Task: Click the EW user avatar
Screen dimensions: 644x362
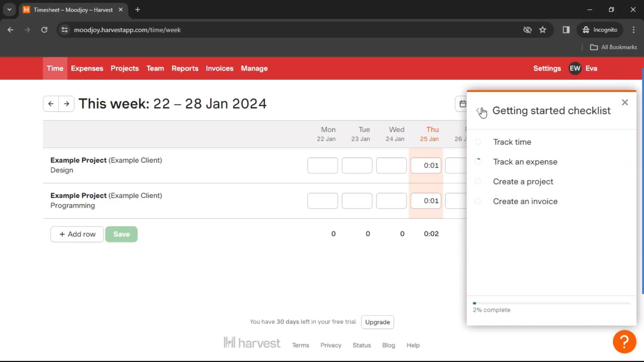Action: pos(575,68)
